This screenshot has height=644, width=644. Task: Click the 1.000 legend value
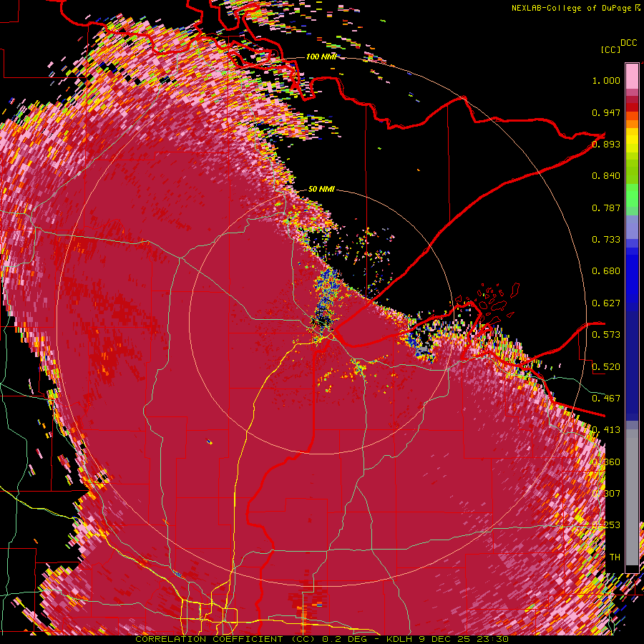(606, 80)
